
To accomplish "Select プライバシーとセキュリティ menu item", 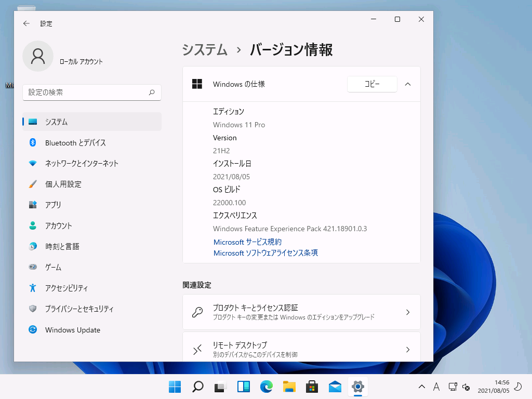I will pyautogui.click(x=91, y=309).
